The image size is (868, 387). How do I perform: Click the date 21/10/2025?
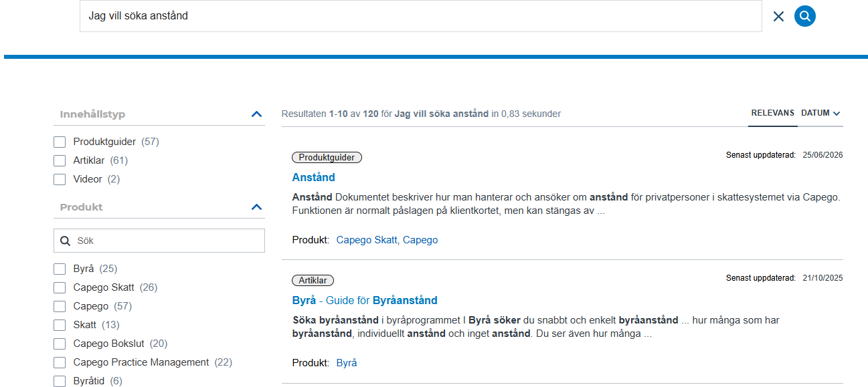click(822, 278)
